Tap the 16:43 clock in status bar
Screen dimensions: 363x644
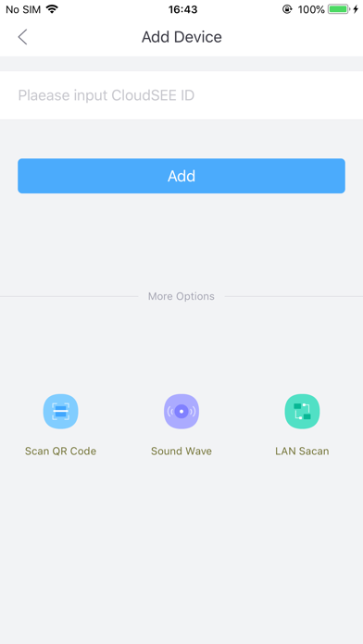click(182, 9)
